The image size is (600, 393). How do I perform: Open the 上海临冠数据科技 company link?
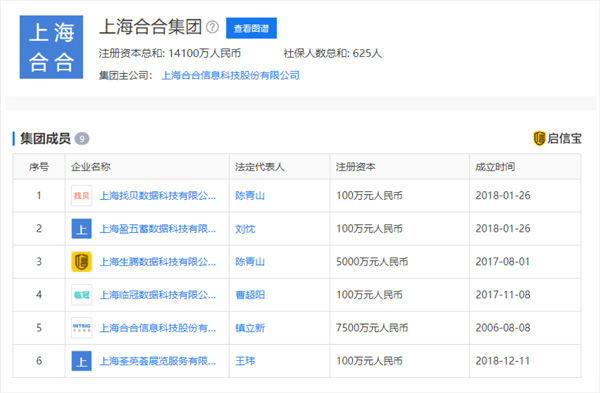[158, 295]
